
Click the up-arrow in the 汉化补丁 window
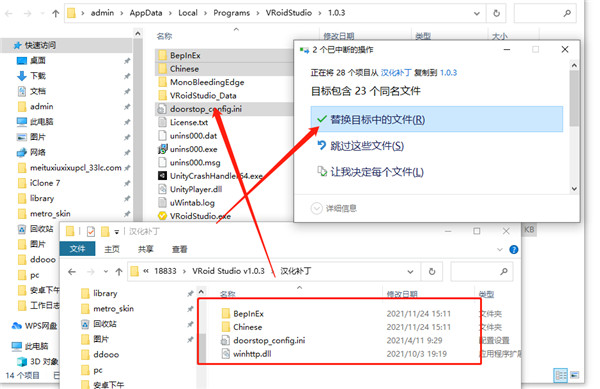pyautogui.click(x=119, y=272)
